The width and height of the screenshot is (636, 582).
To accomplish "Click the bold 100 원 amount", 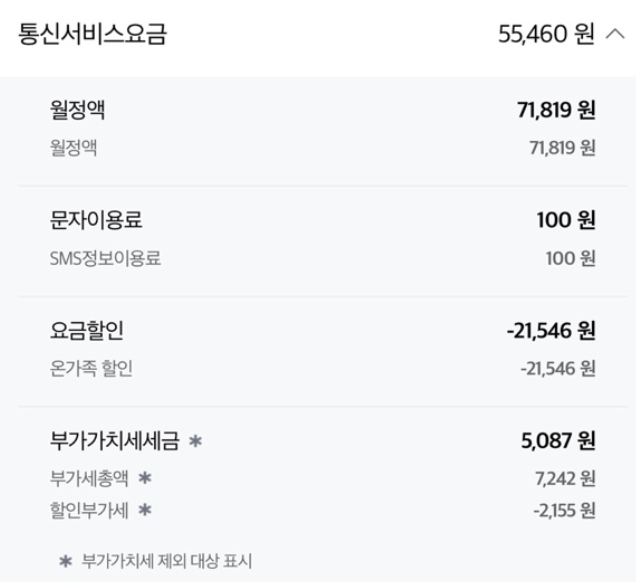I will [x=566, y=220].
